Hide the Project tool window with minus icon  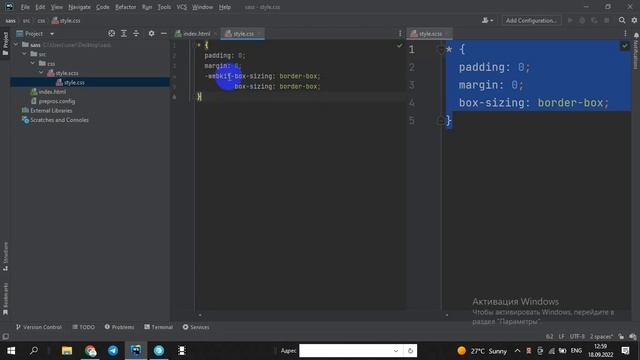[164, 33]
